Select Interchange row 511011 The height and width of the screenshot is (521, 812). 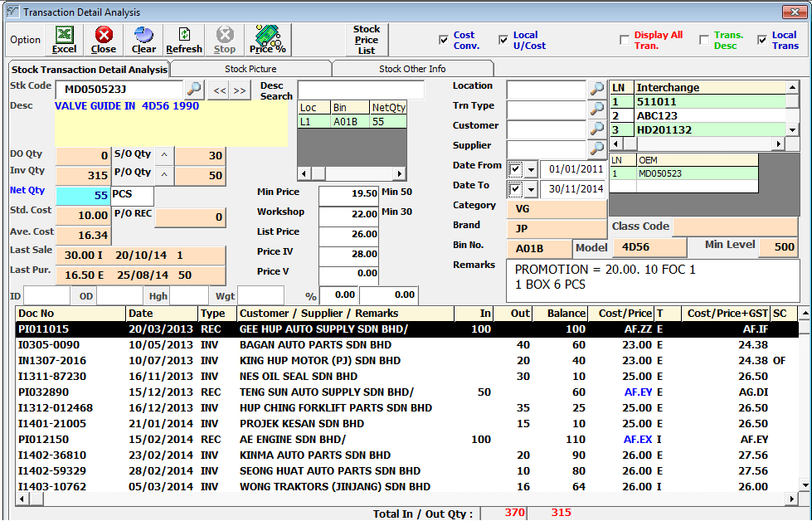click(x=698, y=101)
